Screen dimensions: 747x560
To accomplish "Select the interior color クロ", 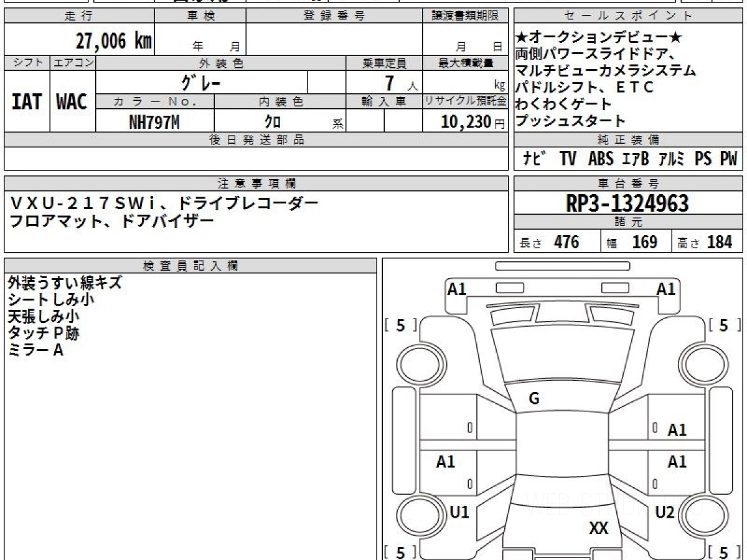I will point(273,123).
